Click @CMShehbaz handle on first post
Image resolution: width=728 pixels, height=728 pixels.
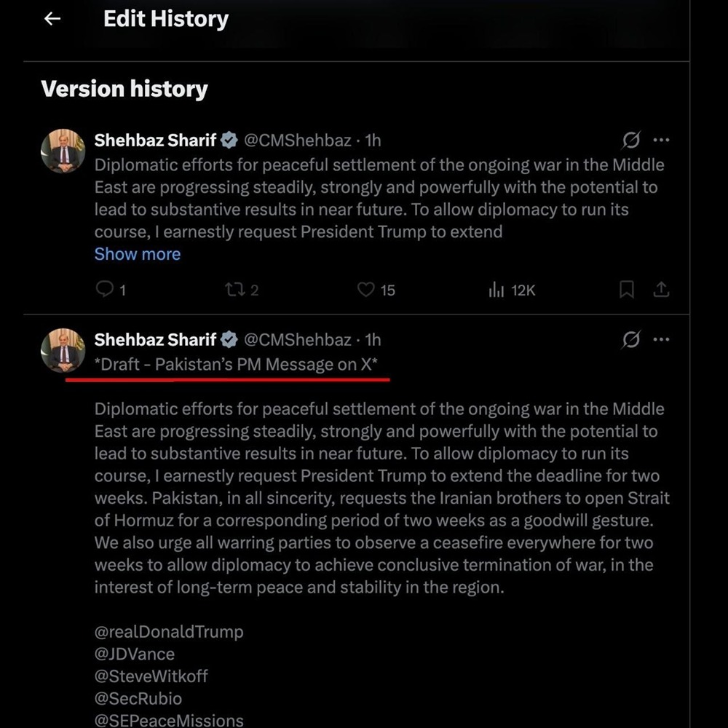pyautogui.click(x=297, y=140)
